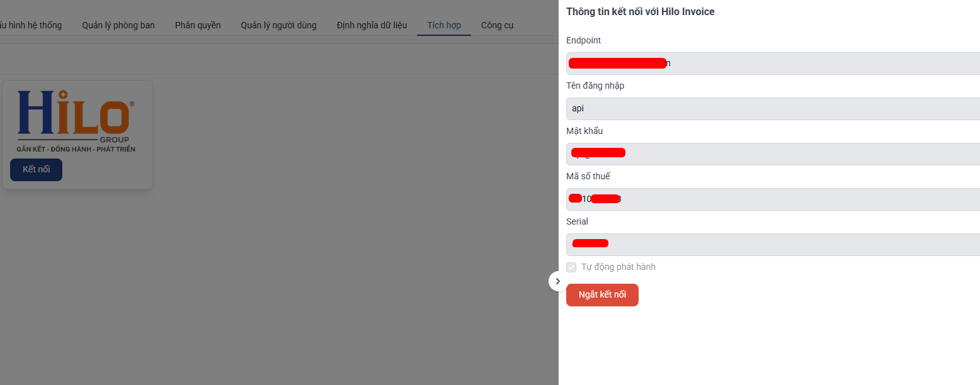This screenshot has height=385, width=980.
Task: Select the Quản lý người dùng tab
Action: [x=278, y=25]
